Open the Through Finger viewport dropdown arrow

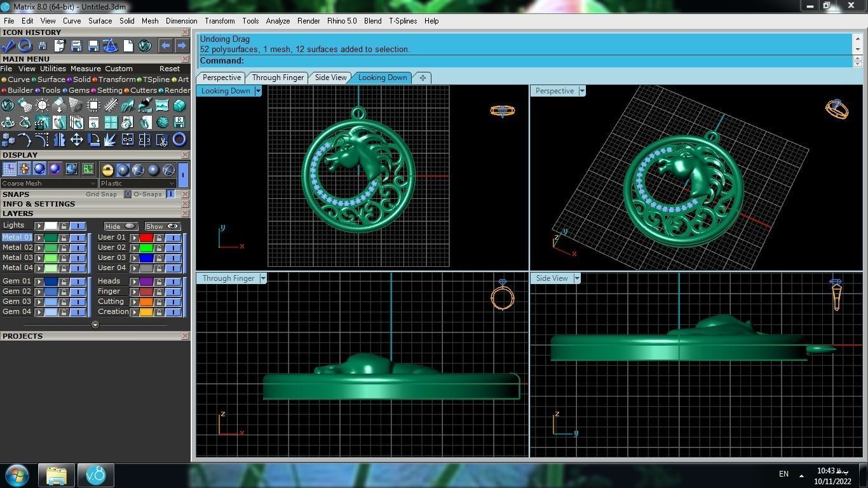[263, 278]
